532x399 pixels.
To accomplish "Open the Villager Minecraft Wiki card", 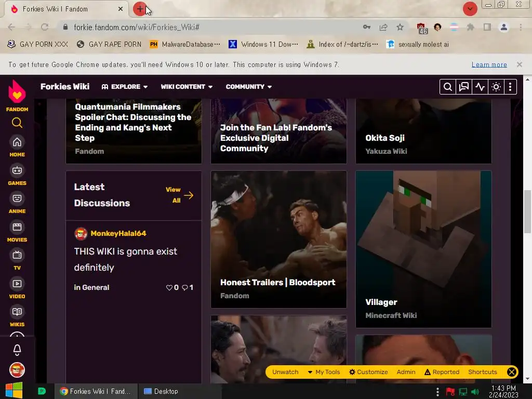I will (423, 249).
